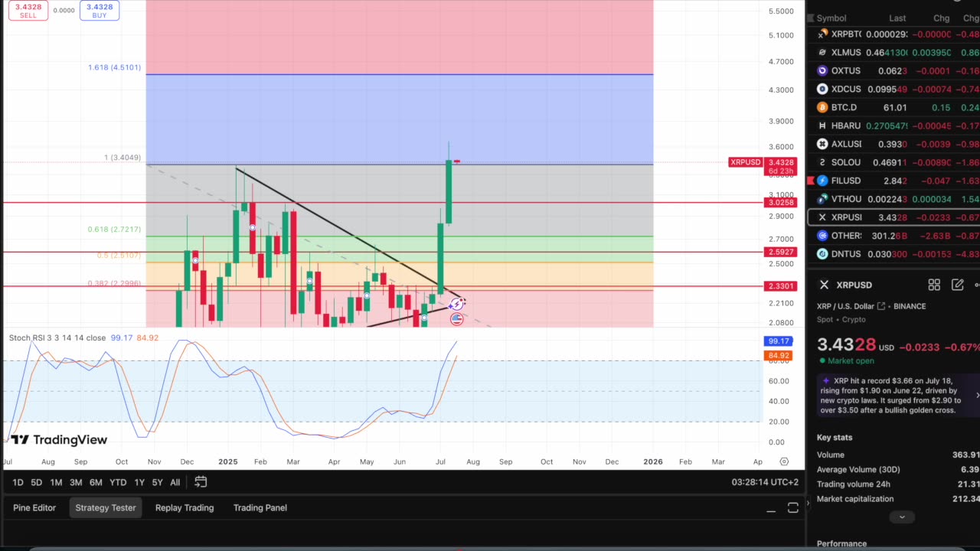The height and width of the screenshot is (551, 980).
Task: Open the XRPUSD grid layout icon
Action: pyautogui.click(x=934, y=285)
